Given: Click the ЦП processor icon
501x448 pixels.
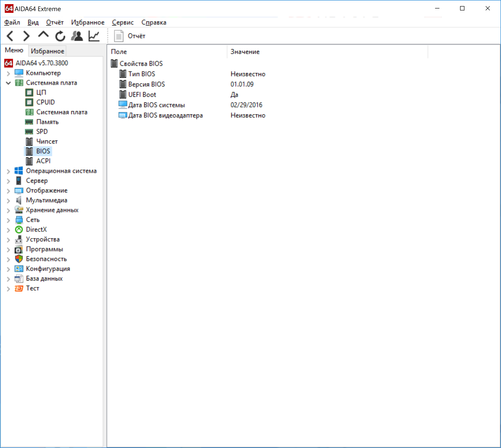Looking at the screenshot, I should [29, 93].
